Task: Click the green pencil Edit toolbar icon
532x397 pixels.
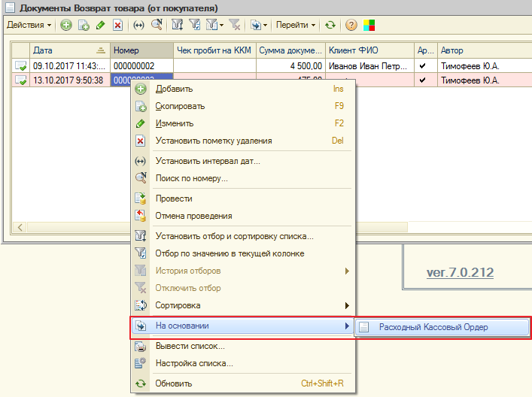Action: pyautogui.click(x=100, y=25)
